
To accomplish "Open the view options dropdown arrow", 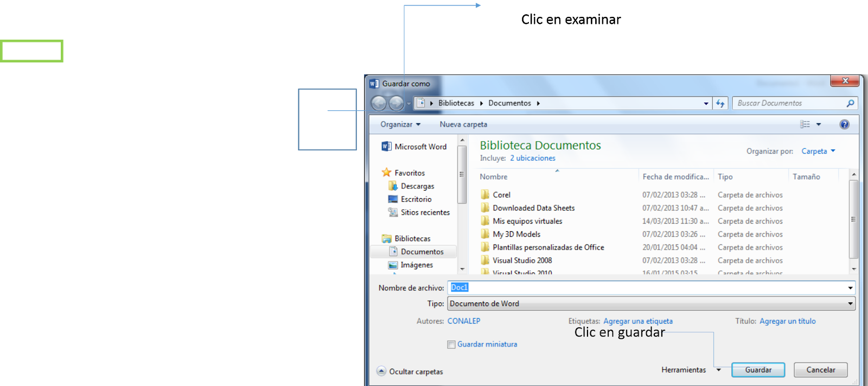I will tap(819, 124).
